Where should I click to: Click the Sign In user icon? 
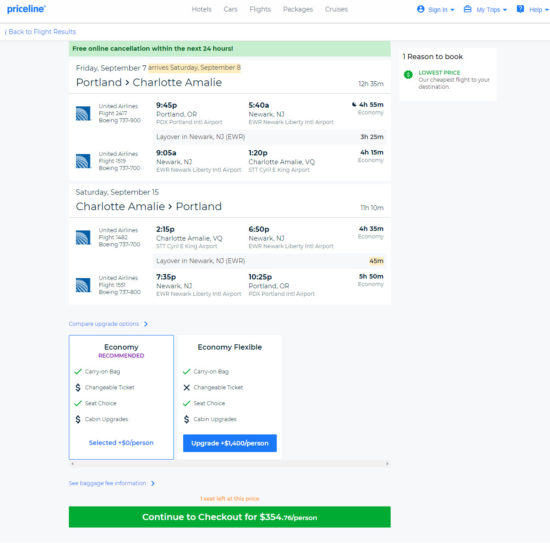421,9
